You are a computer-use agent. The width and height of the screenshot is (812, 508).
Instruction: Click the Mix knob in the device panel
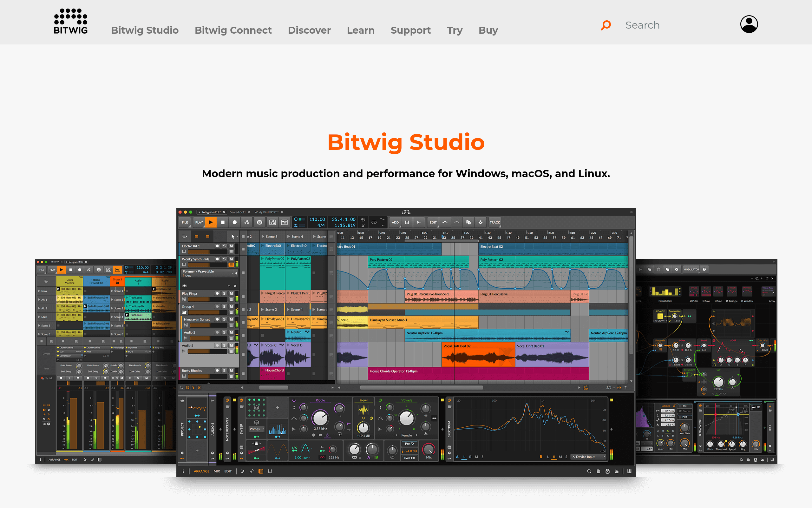[x=429, y=449]
